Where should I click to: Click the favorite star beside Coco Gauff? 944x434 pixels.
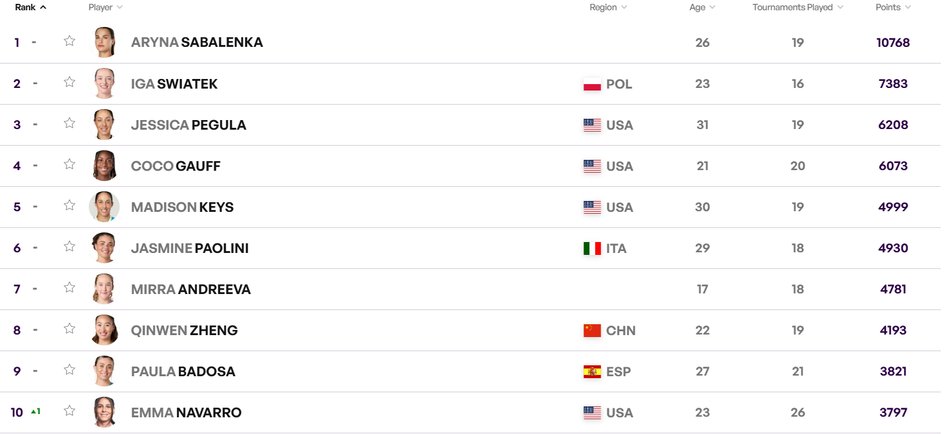70,164
